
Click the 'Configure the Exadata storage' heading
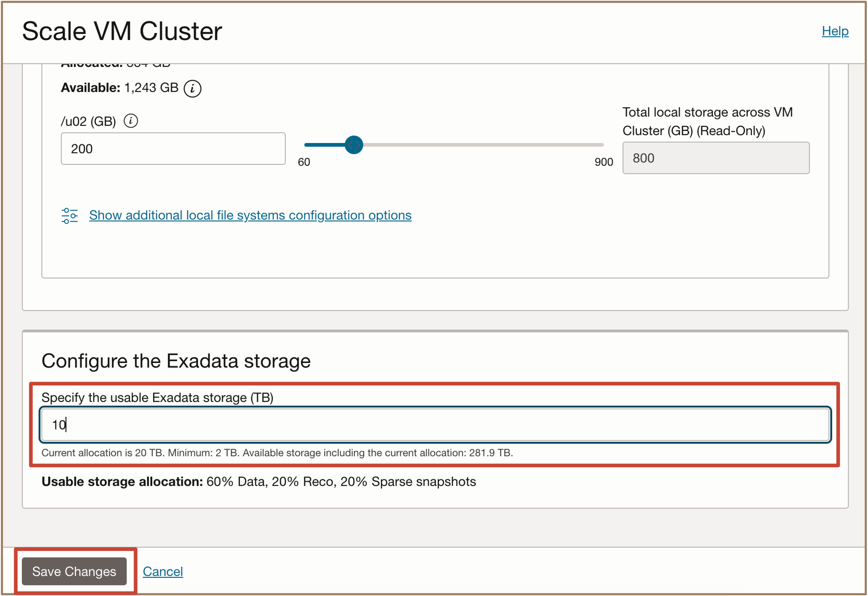(176, 361)
